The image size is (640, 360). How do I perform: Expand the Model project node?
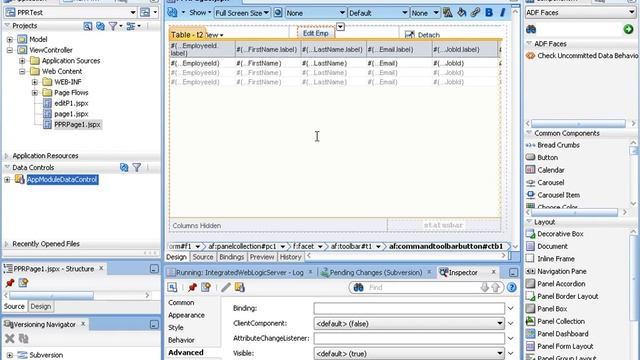point(10,40)
